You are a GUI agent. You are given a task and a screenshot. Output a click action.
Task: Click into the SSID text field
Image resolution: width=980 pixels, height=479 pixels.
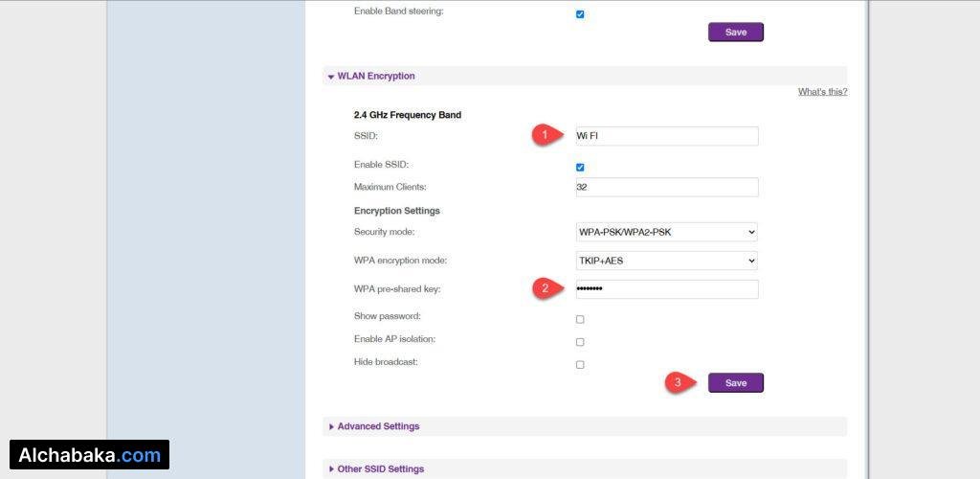(x=667, y=136)
